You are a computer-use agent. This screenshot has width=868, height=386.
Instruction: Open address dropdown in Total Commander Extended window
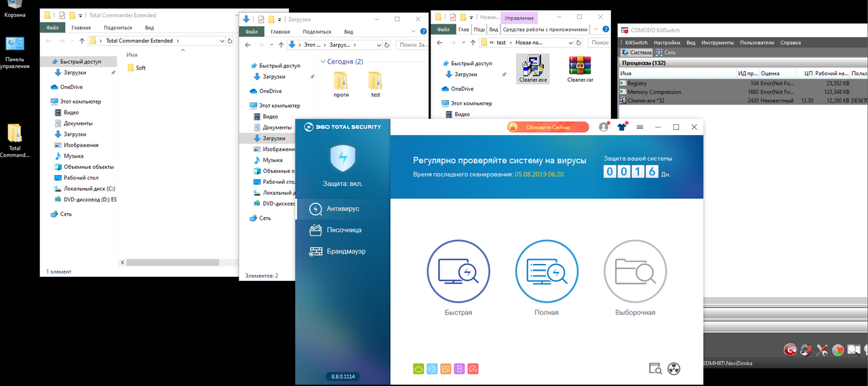[222, 41]
